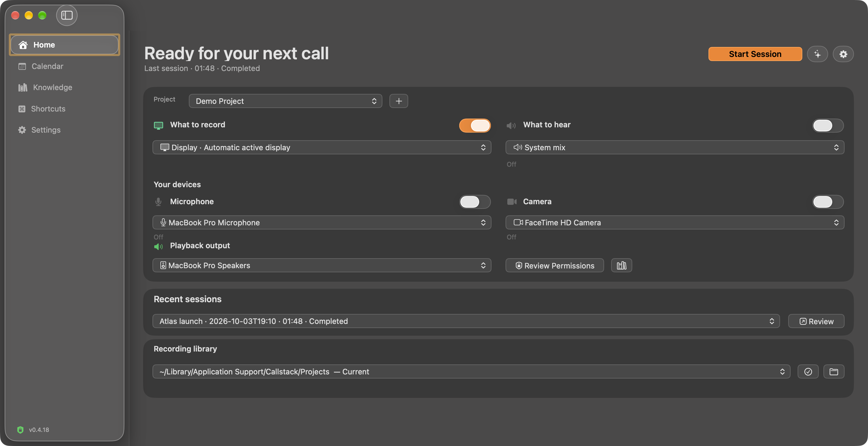Click the v0.4.18 version label
868x446 pixels.
tap(39, 430)
